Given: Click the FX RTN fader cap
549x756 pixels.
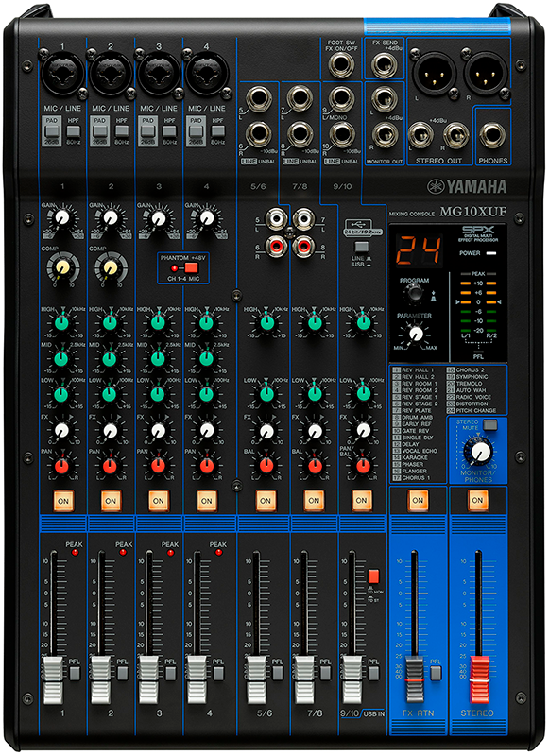Looking at the screenshot, I should (x=414, y=679).
